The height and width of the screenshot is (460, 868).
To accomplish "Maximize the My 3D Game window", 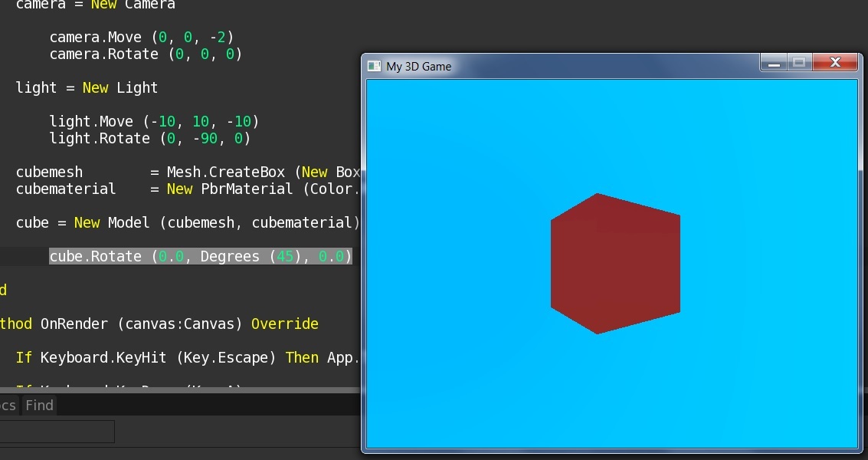I will (x=798, y=63).
